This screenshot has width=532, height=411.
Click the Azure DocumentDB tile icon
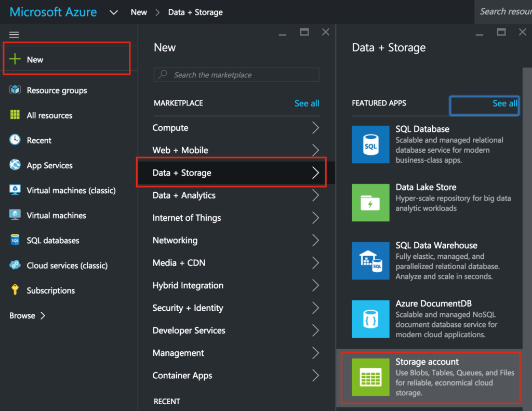tap(370, 319)
